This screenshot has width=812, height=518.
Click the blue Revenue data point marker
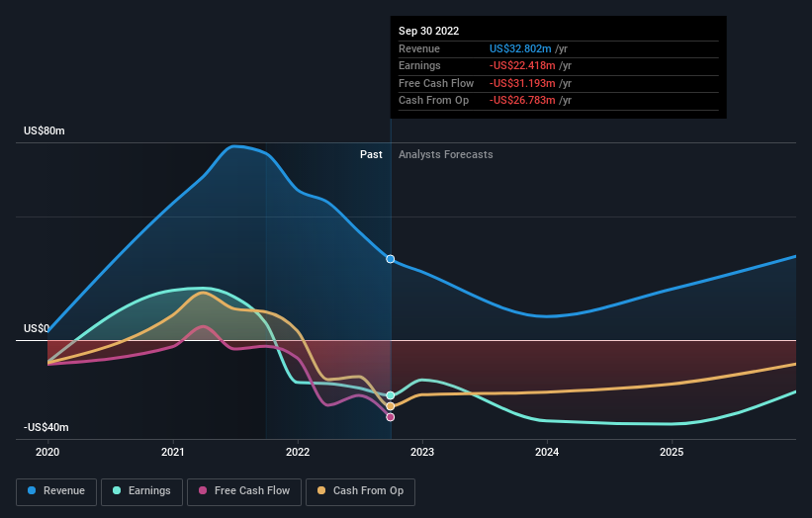391,259
